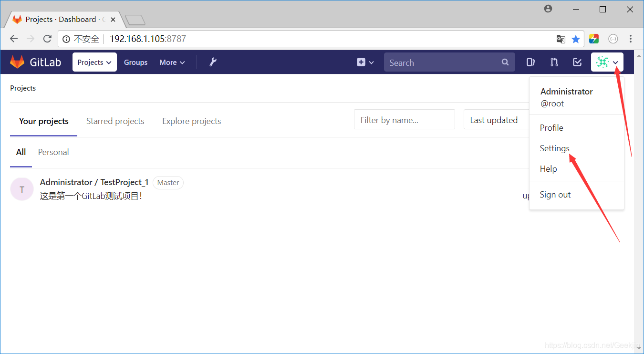This screenshot has height=354, width=644.
Task: Open the Last updated sort dropdown
Action: click(497, 119)
